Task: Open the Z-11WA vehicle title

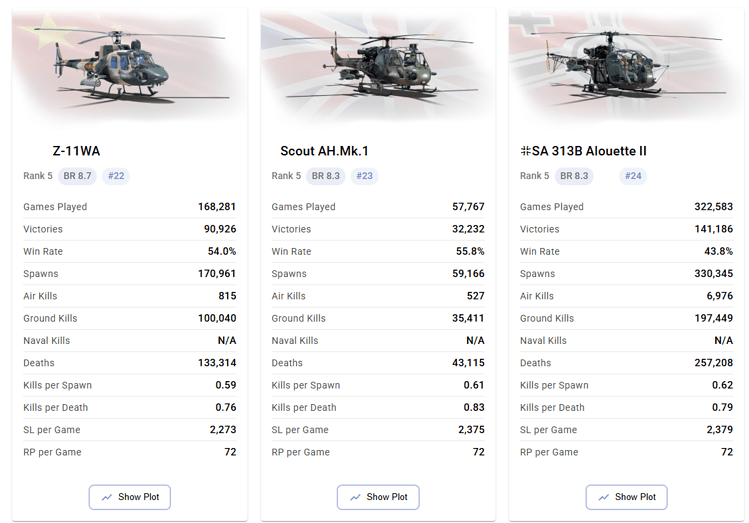Action: (x=76, y=151)
